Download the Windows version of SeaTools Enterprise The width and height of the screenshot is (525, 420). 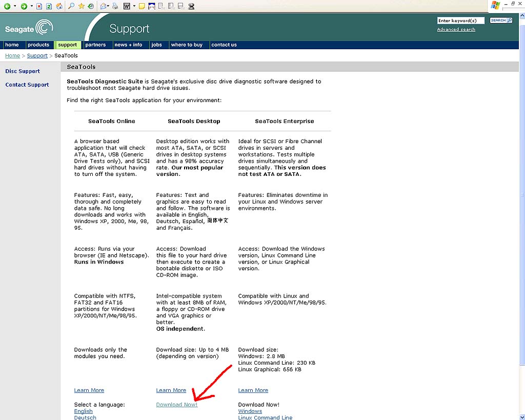pos(250,411)
